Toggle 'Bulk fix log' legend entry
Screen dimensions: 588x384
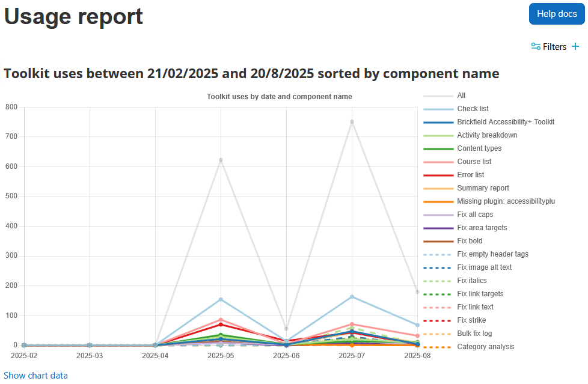tap(458, 334)
